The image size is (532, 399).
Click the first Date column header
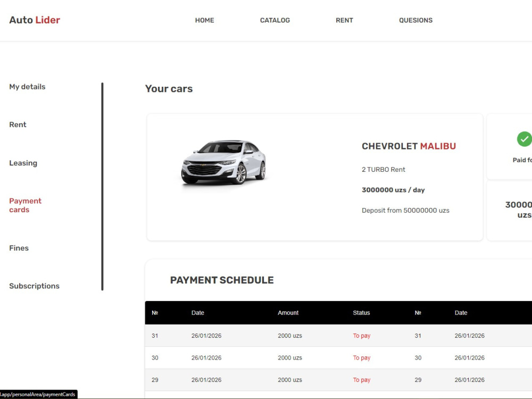click(198, 313)
